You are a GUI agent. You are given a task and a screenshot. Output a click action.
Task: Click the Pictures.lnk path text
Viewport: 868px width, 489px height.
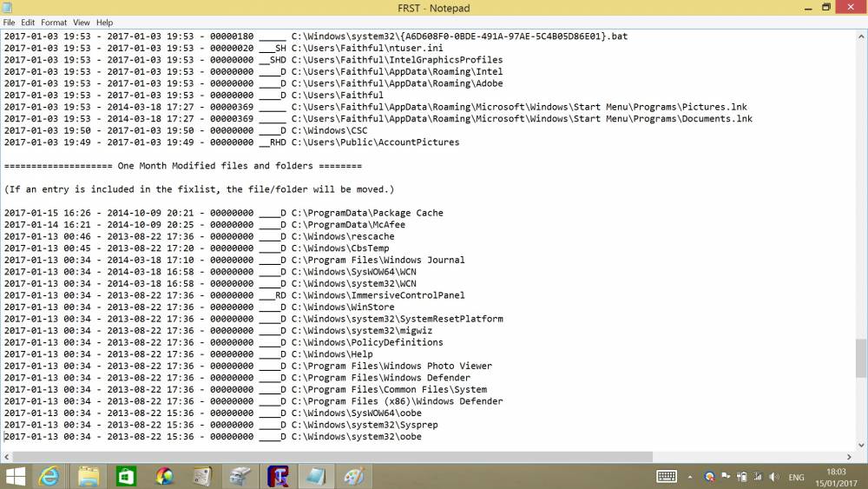tap(519, 107)
